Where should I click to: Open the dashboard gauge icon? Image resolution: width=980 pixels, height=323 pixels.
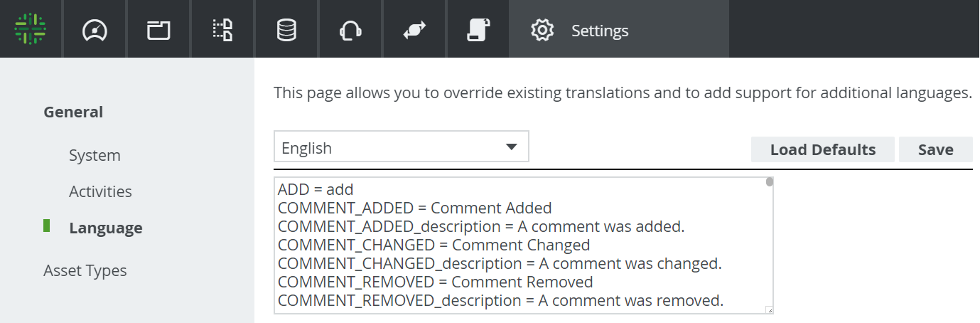(x=95, y=30)
